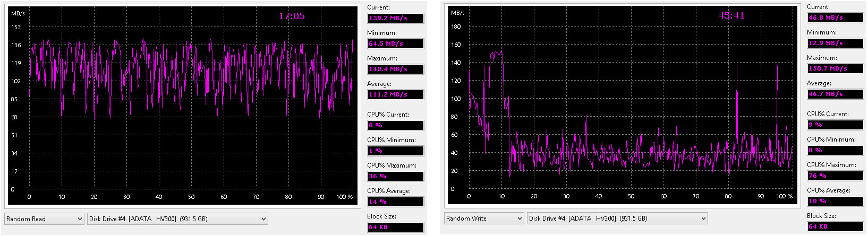Image resolution: width=868 pixels, height=236 pixels.
Task: Click the 17:05 elapsed time on read graph
Action: click(292, 16)
